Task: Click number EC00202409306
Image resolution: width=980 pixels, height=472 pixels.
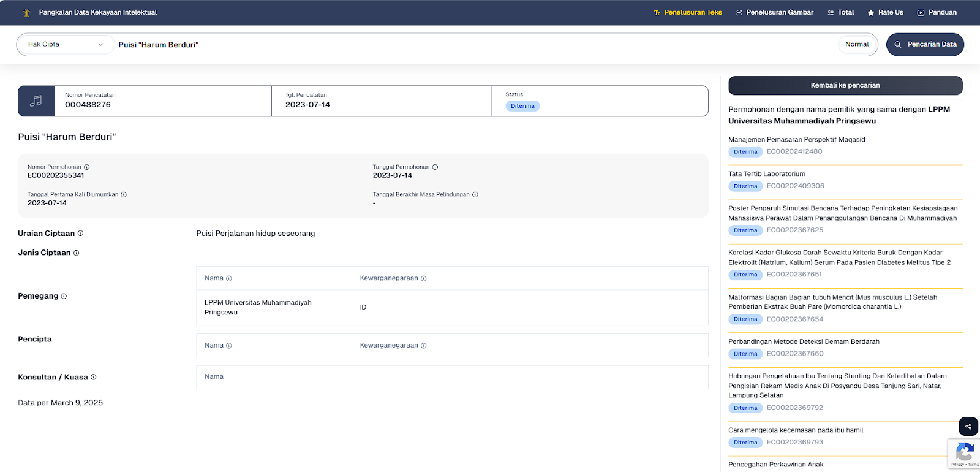Action: pyautogui.click(x=796, y=186)
